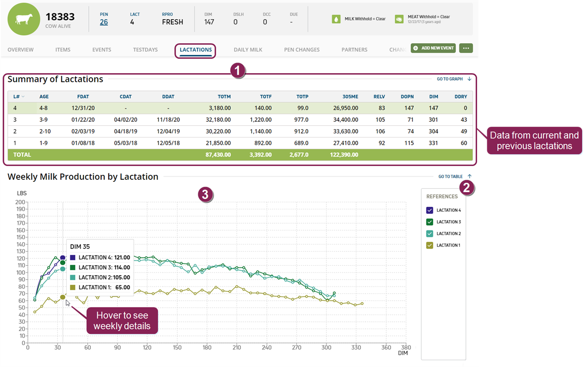588x367 pixels.
Task: Click the three-dot more options button
Action: pyautogui.click(x=466, y=48)
